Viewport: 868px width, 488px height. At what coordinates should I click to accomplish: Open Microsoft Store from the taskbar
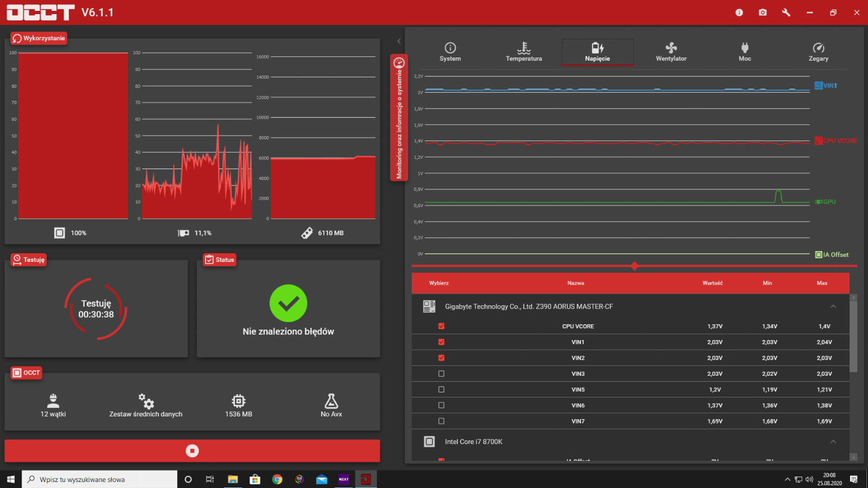point(255,479)
